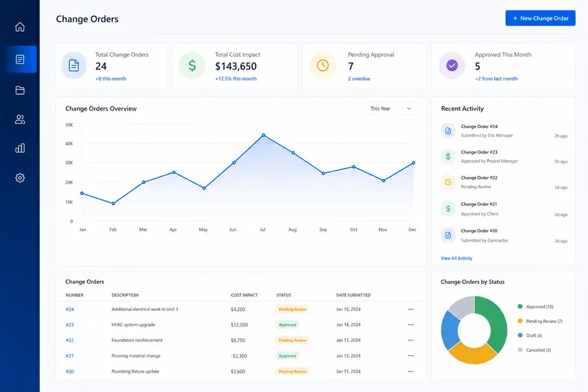Sort by the COST IMPACT column header
The width and height of the screenshot is (588, 392).
click(x=244, y=295)
